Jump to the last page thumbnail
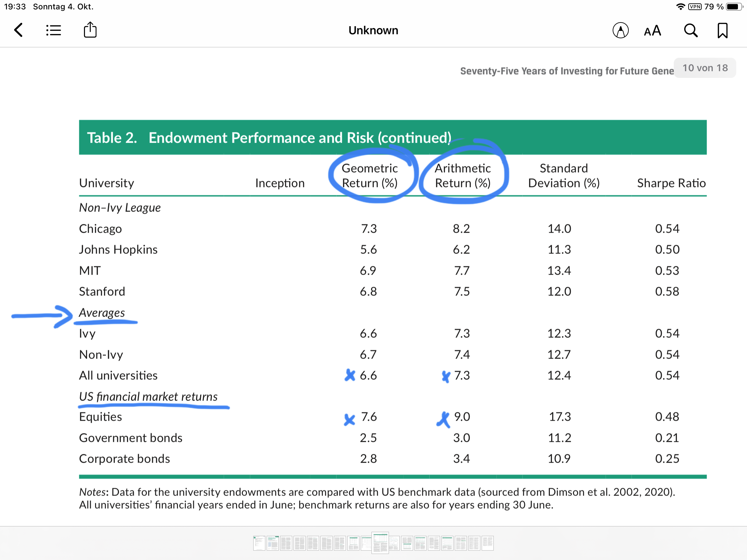747x560 pixels. [x=487, y=543]
